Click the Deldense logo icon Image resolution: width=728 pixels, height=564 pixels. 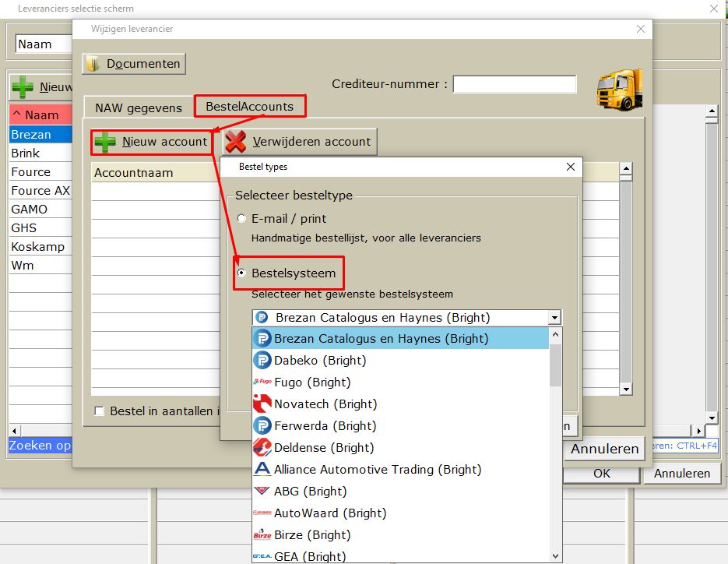coord(262,447)
